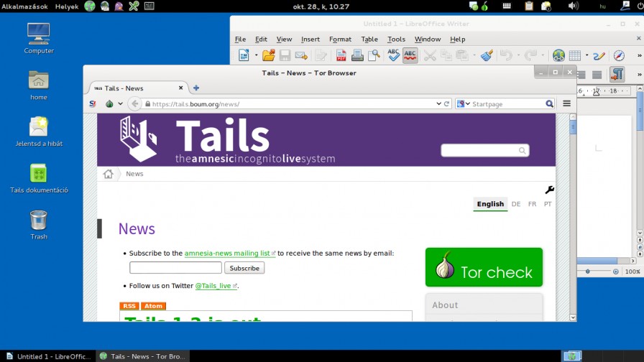Click the Tails site search box

coord(484,150)
